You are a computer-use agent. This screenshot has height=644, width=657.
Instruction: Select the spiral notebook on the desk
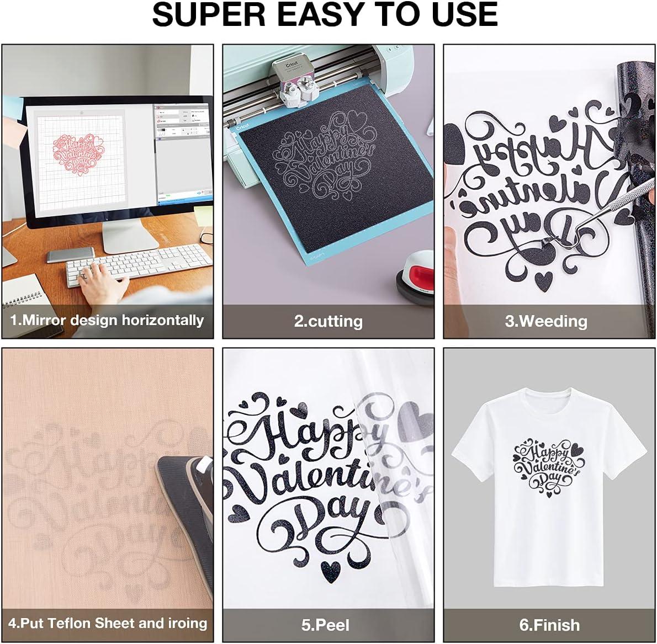tap(22, 291)
